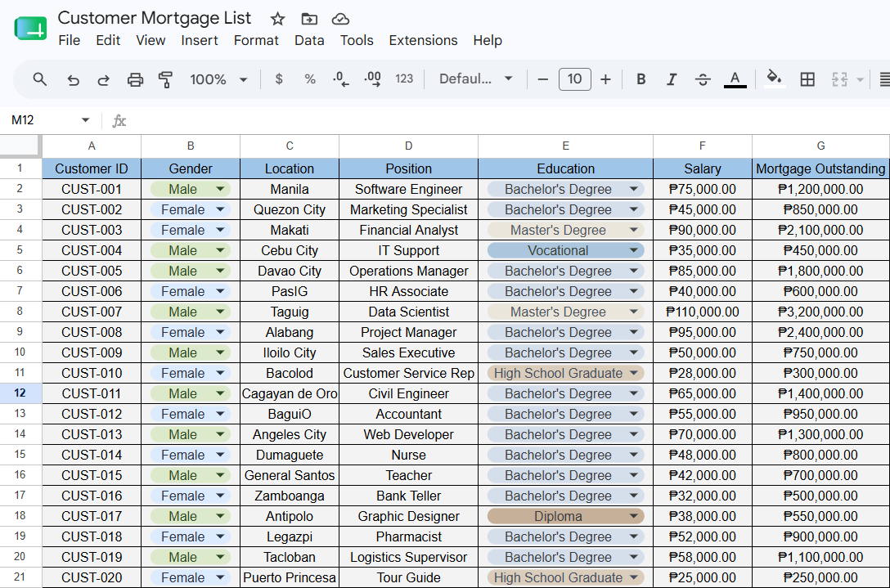Open Education dropdown for CUST-004 Vocational
The height and width of the screenshot is (588, 890).
tap(634, 250)
